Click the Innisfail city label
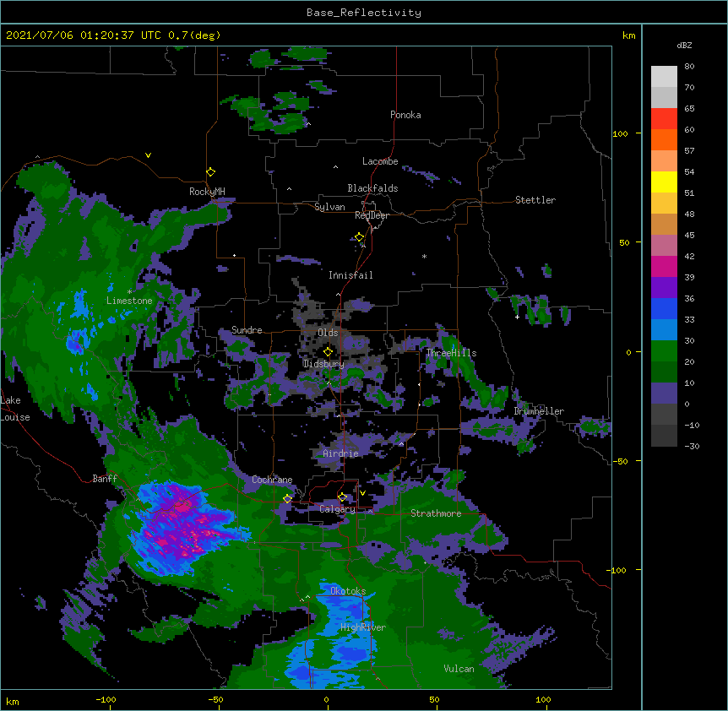This screenshot has width=728, height=711. pyautogui.click(x=350, y=275)
